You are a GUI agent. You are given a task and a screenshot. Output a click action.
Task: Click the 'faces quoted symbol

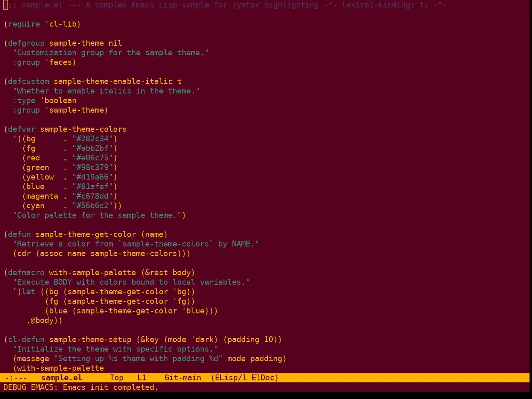[x=58, y=62]
